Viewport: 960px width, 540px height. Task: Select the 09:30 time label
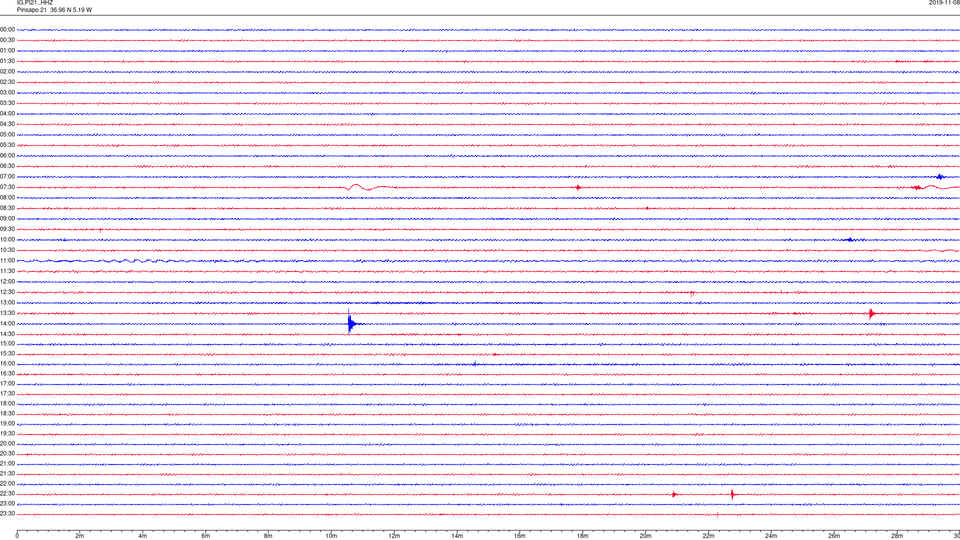7,230
